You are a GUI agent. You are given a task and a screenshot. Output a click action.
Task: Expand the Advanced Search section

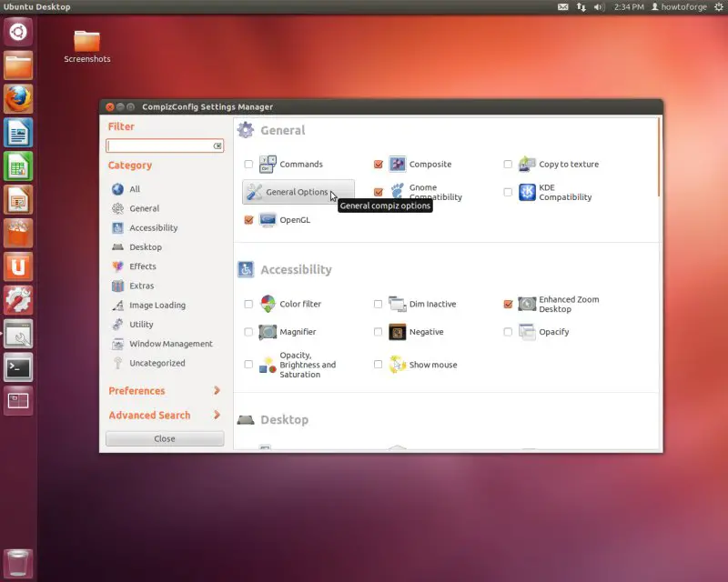165,416
